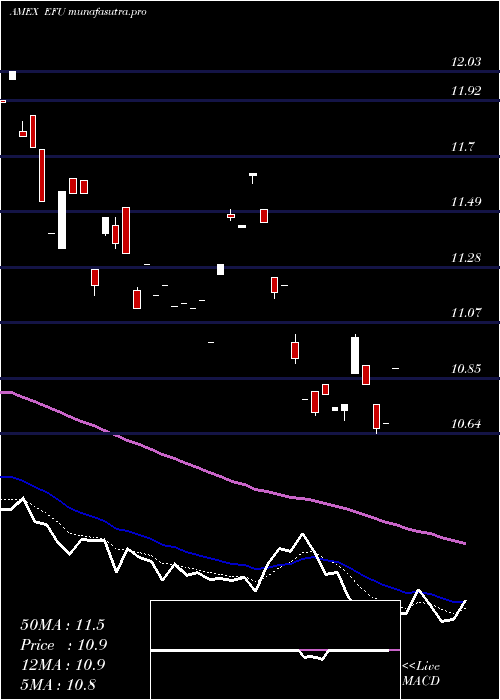Click the 11.92 price level label
This screenshot has height=700, width=500.
466,91
